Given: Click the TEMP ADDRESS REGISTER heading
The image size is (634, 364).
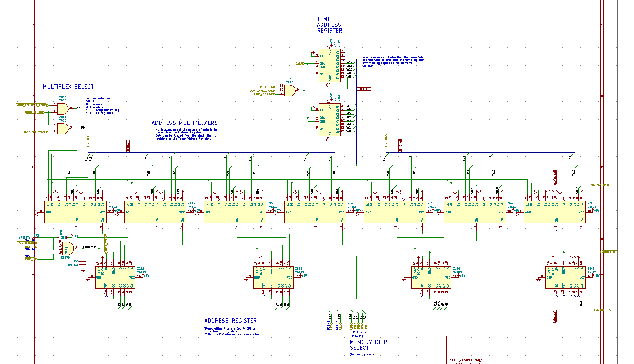Looking at the screenshot, I should click(x=330, y=25).
